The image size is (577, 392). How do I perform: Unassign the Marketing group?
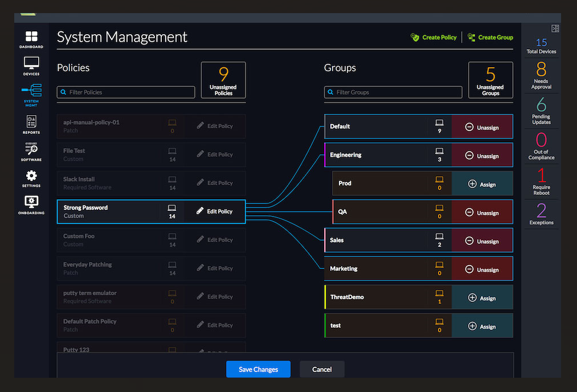click(x=482, y=269)
